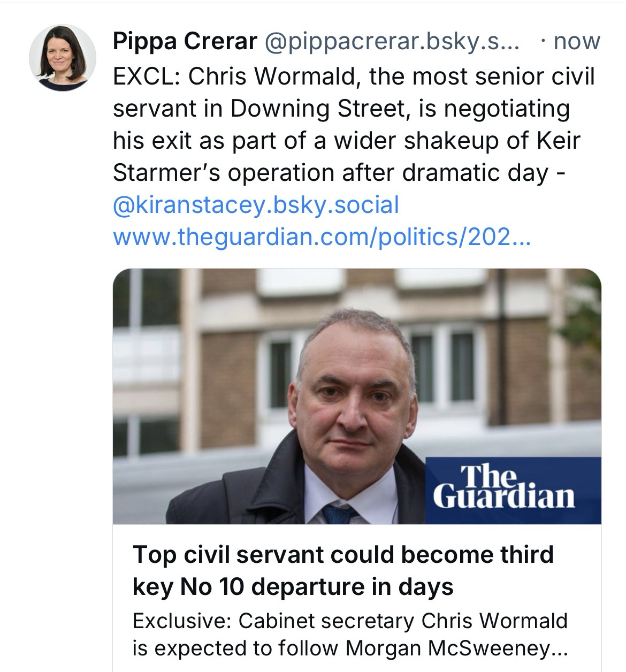Click the "now" post timestamp

pyautogui.click(x=576, y=41)
